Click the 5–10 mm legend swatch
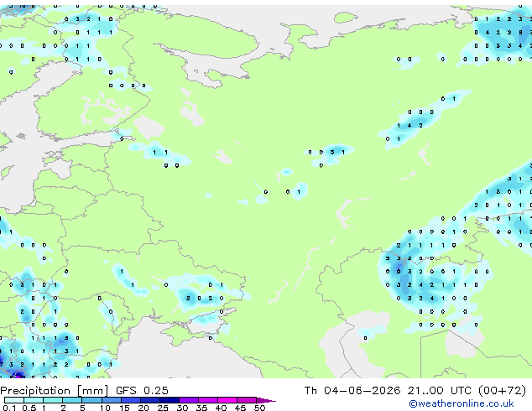Image resolution: width=532 pixels, height=411 pixels. (x=91, y=400)
